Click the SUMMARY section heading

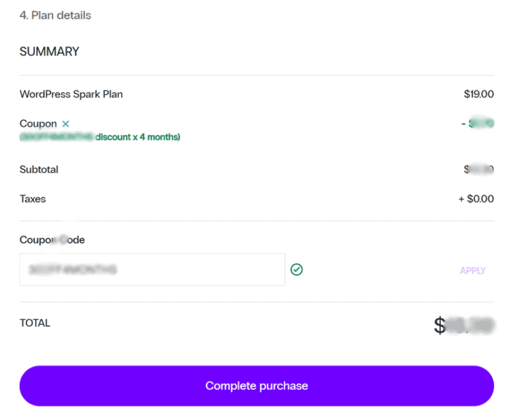[49, 52]
